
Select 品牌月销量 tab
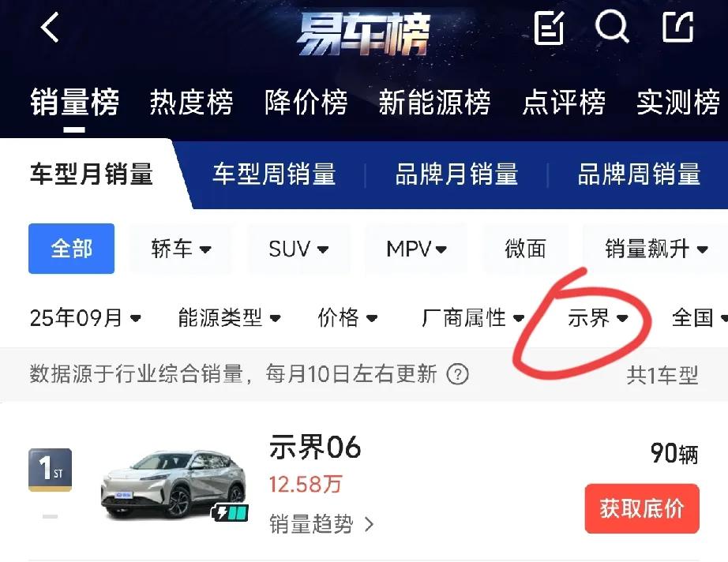coord(456,174)
